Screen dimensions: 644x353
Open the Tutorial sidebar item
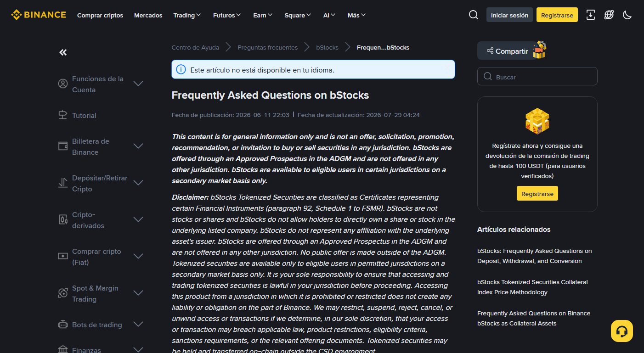pyautogui.click(x=84, y=115)
